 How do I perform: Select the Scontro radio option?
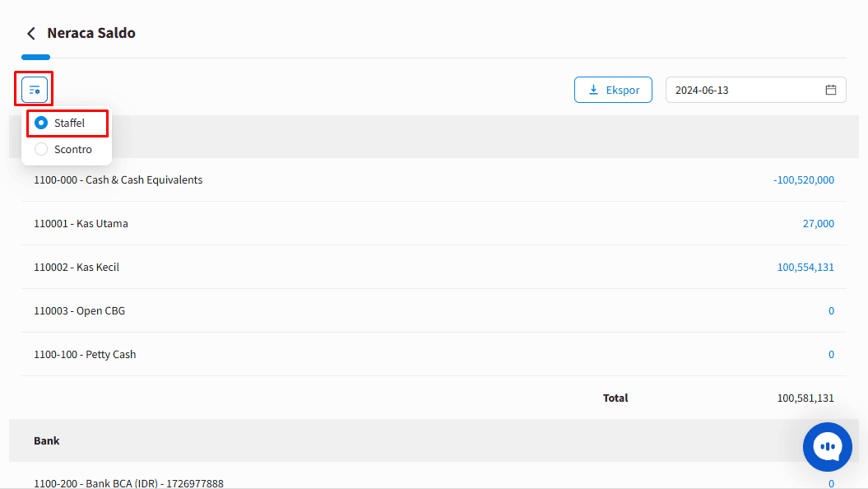click(41, 149)
